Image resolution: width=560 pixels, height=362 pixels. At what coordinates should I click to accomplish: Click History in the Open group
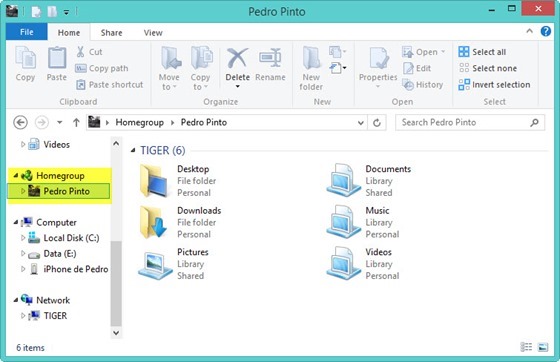point(423,85)
